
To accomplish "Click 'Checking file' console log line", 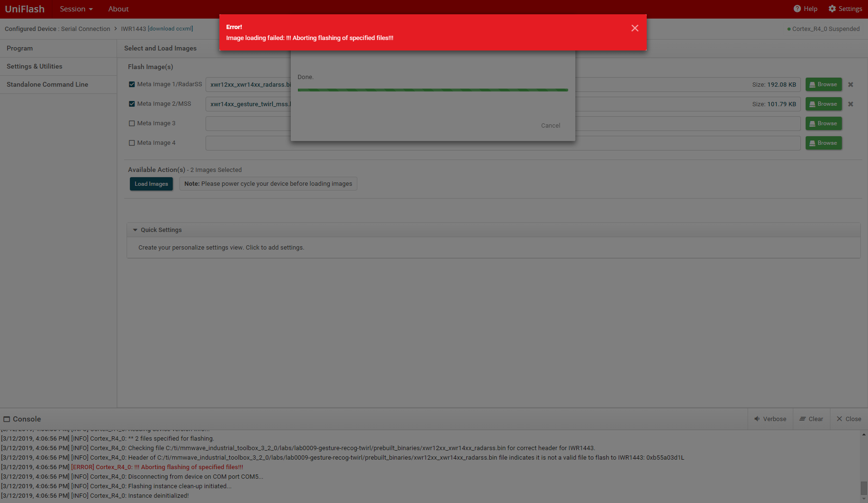I will coord(298,448).
